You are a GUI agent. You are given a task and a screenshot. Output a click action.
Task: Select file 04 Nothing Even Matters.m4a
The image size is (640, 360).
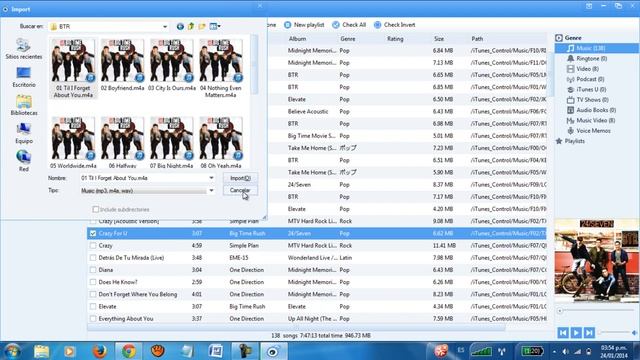tap(221, 69)
